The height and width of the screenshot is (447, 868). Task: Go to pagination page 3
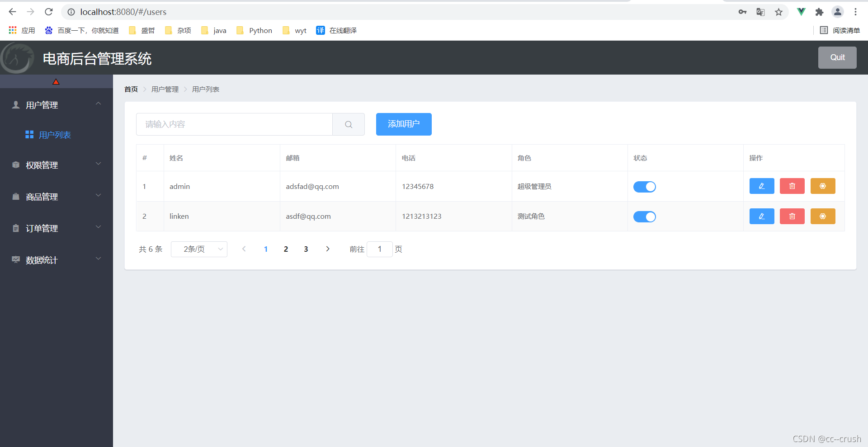pyautogui.click(x=306, y=249)
